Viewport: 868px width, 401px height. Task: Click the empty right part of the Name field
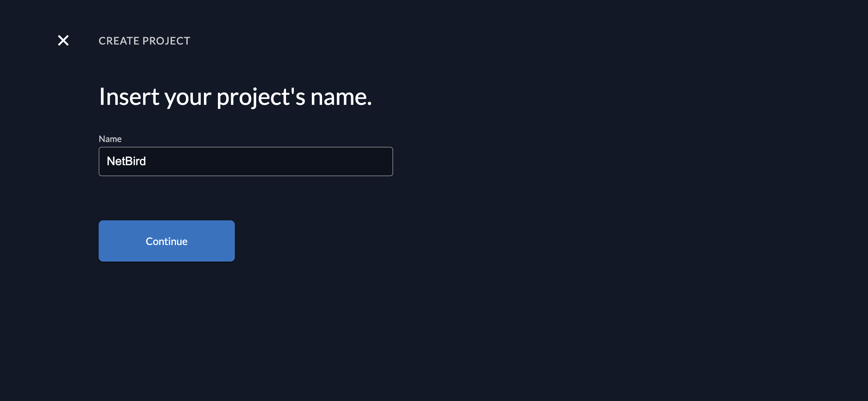coord(331,162)
